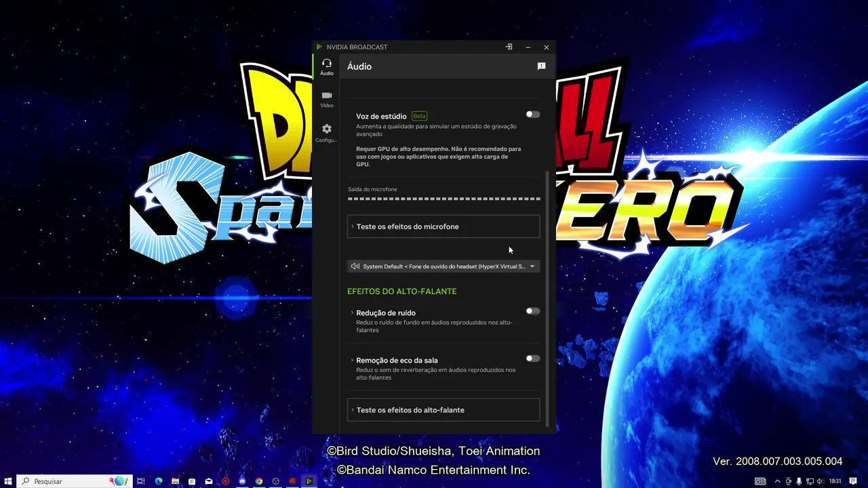Click the sign-in icon in title bar
868x488 pixels.
tap(509, 47)
